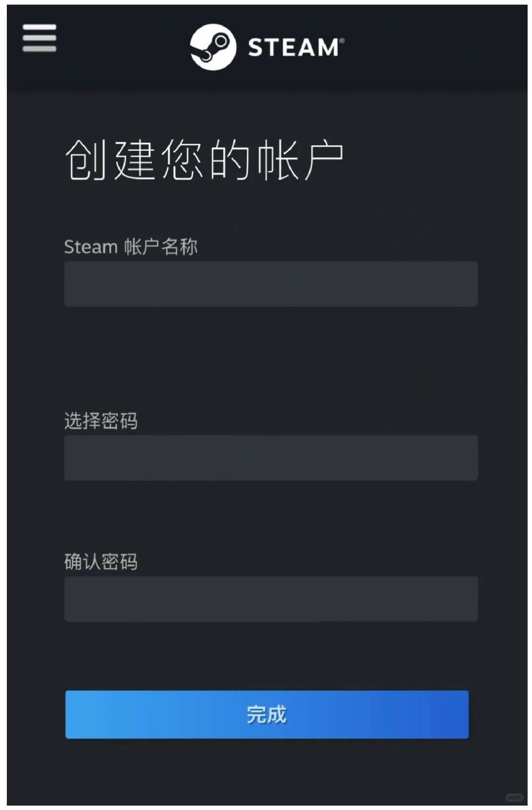
Task: Submit the form with 完成
Action: (x=267, y=714)
